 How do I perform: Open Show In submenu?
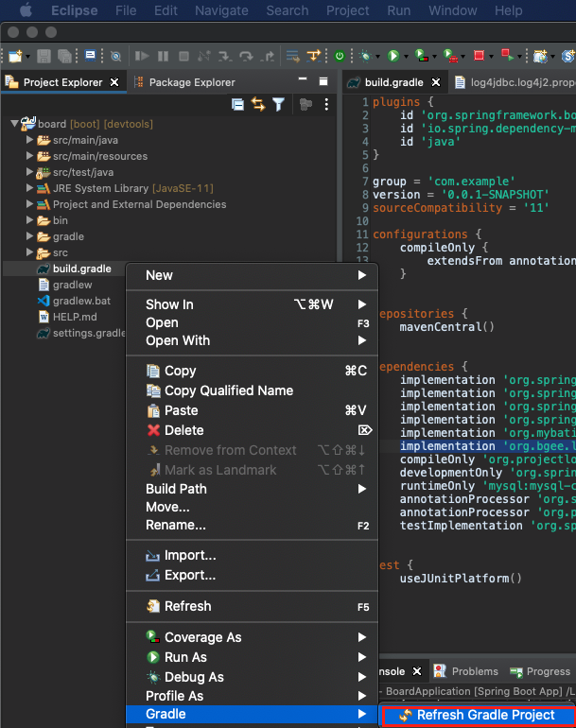(x=253, y=304)
